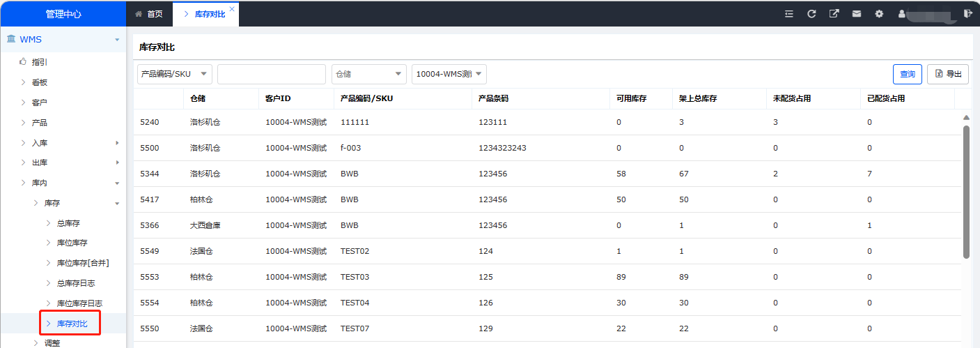This screenshot has width=980, height=348.
Task: Select row ID 5240
Action: click(150, 122)
